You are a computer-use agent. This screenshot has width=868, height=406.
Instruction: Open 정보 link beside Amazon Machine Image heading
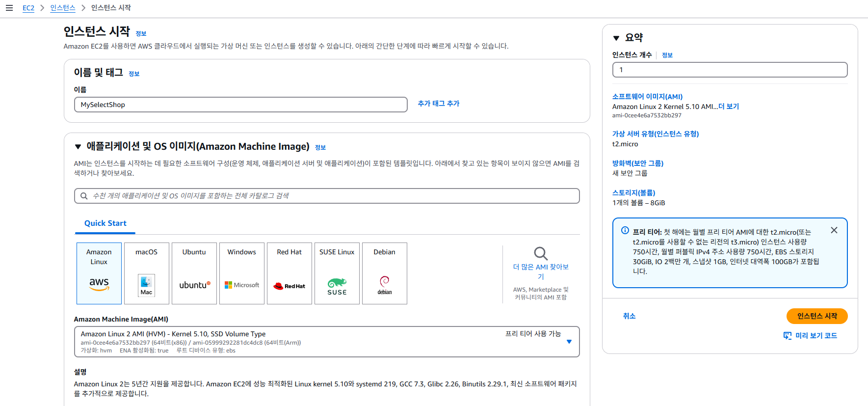320,148
